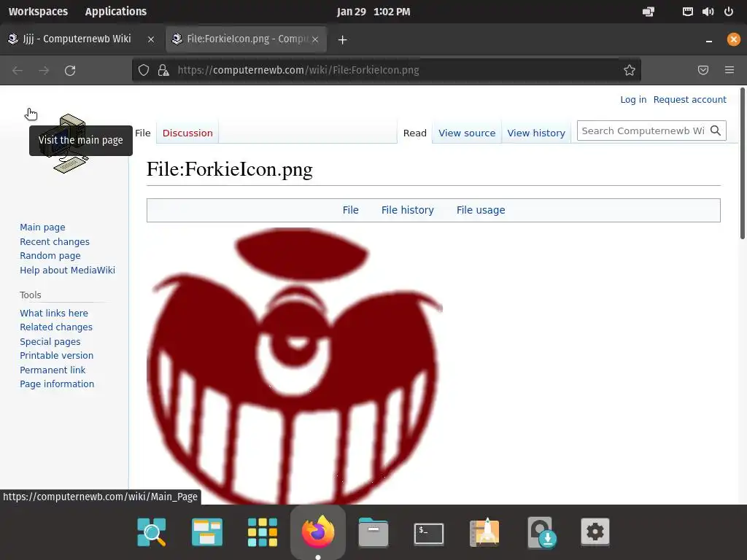Open the Discussion tab
The image size is (747, 560).
click(187, 133)
